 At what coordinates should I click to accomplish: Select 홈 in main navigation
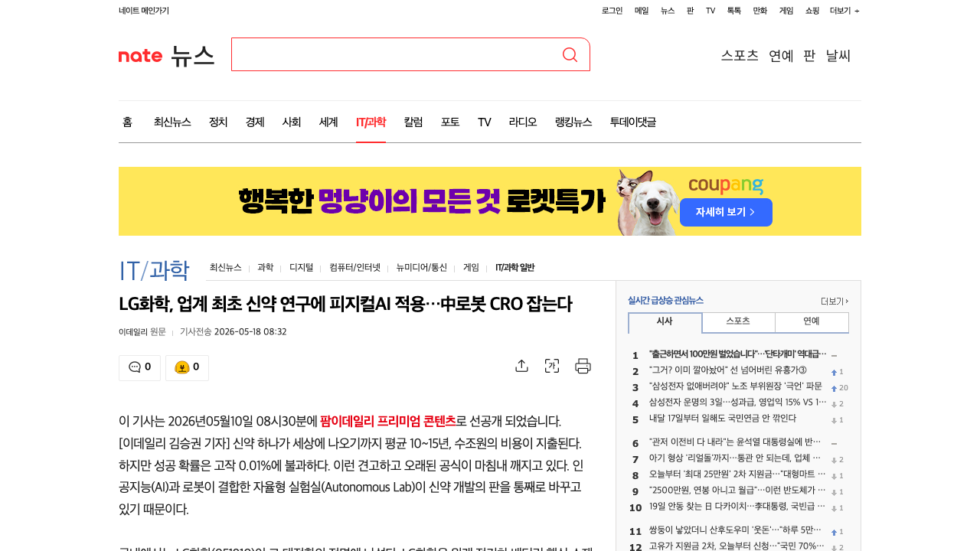tap(127, 122)
